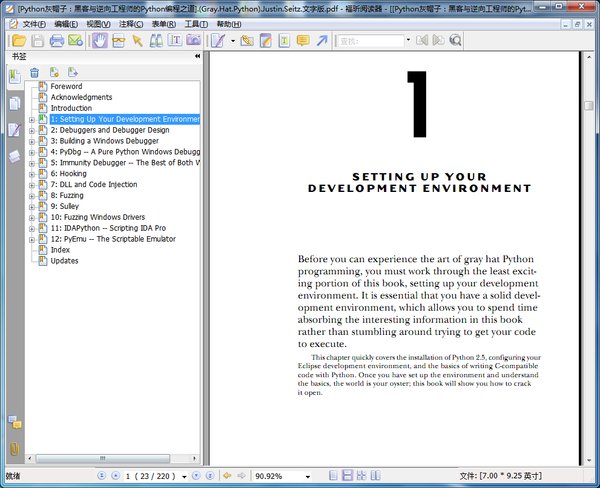600x488 pixels.
Task: Find previous match with the left speaker icon
Action: tap(422, 40)
